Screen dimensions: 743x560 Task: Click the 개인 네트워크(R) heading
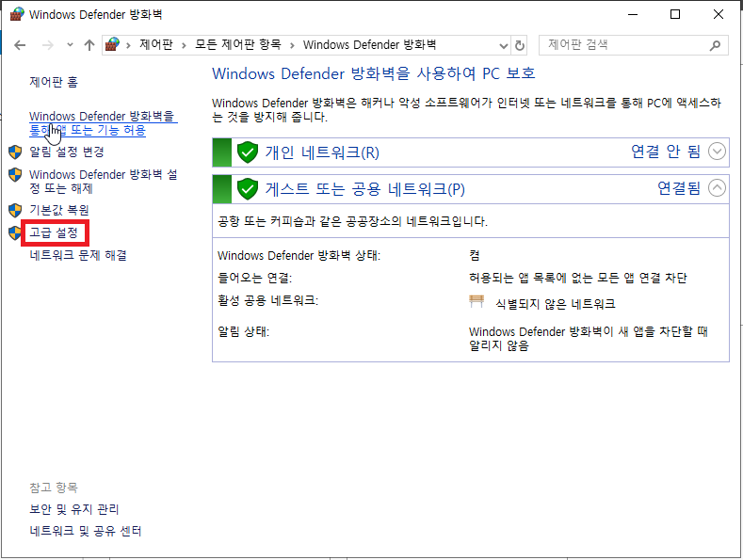(322, 152)
